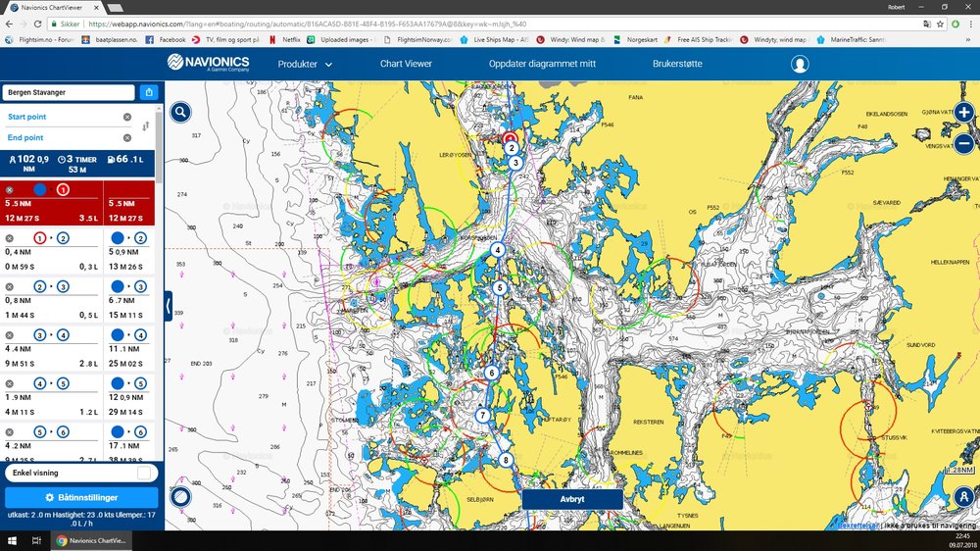
Task: Clear the End point field
Action: 127,137
